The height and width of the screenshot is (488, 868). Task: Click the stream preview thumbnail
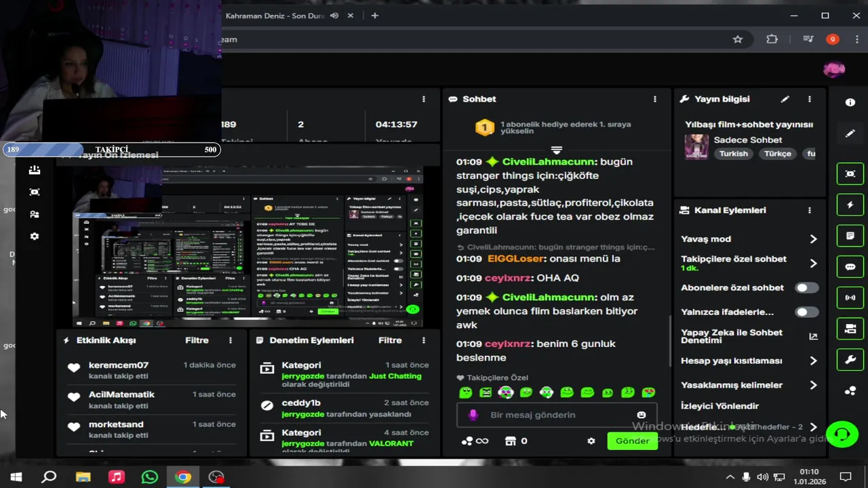[248, 247]
